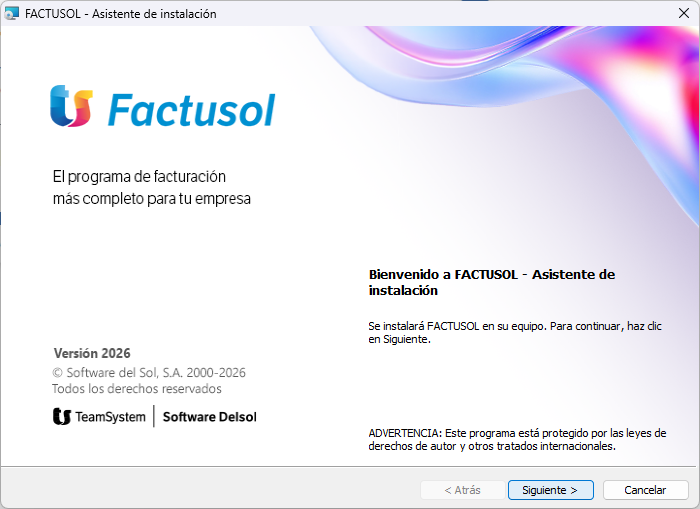This screenshot has height=509, width=700.
Task: Click the installer icon in title bar
Action: (12, 13)
